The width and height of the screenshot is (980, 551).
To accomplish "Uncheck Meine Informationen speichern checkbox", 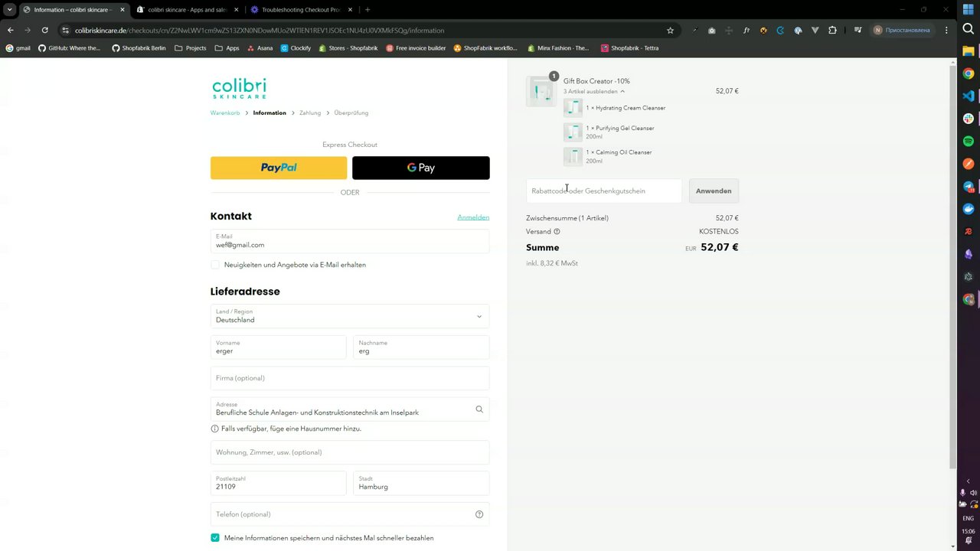I will [x=215, y=538].
